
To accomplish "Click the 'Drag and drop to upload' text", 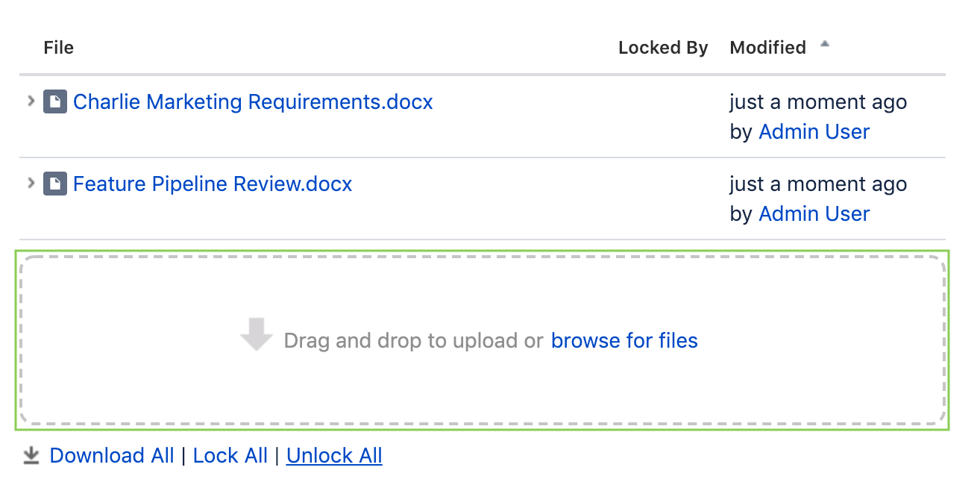I will 413,341.
